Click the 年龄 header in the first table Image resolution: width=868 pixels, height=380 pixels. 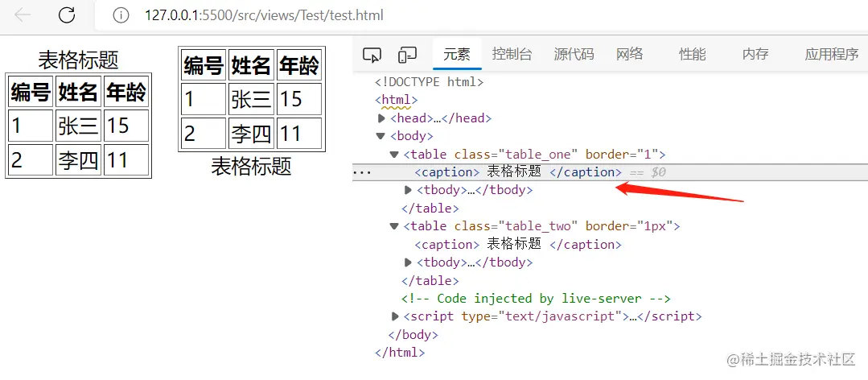click(126, 92)
